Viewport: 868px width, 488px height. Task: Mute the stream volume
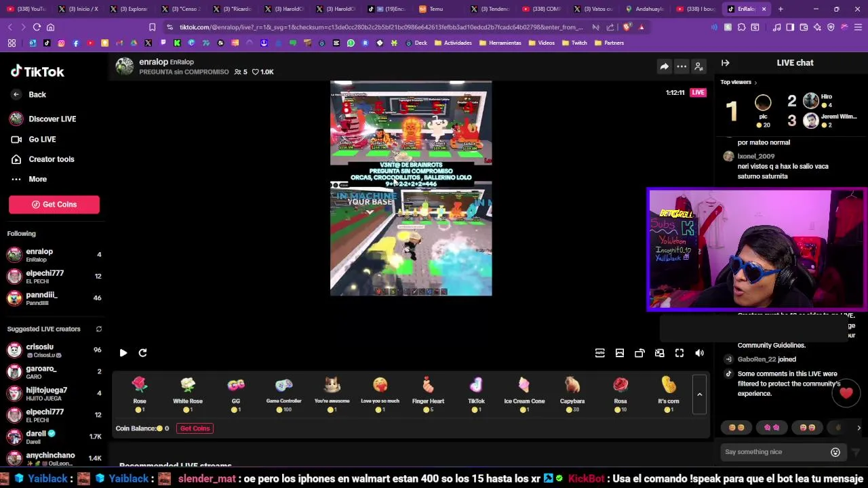pyautogui.click(x=699, y=352)
